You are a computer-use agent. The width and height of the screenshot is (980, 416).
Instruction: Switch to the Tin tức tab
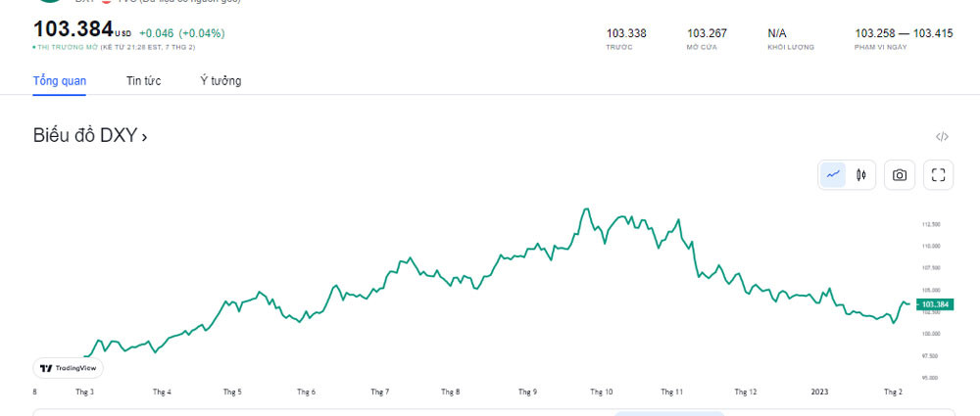143,80
